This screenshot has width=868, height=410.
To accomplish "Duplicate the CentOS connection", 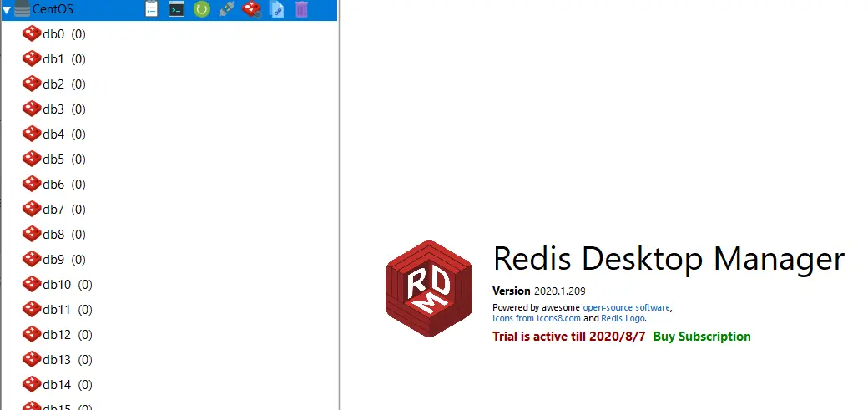I will [277, 9].
